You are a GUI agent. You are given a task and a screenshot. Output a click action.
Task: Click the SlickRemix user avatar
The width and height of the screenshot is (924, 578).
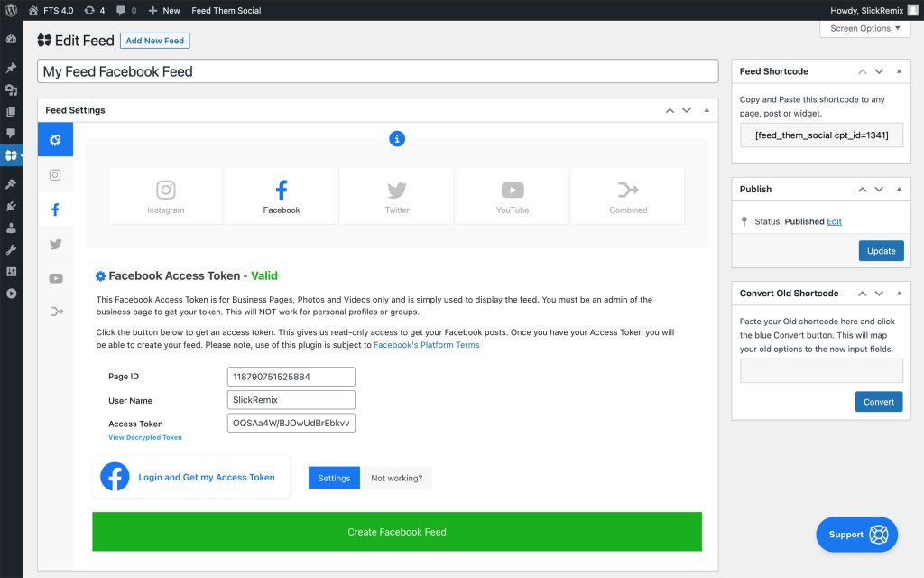click(x=913, y=10)
